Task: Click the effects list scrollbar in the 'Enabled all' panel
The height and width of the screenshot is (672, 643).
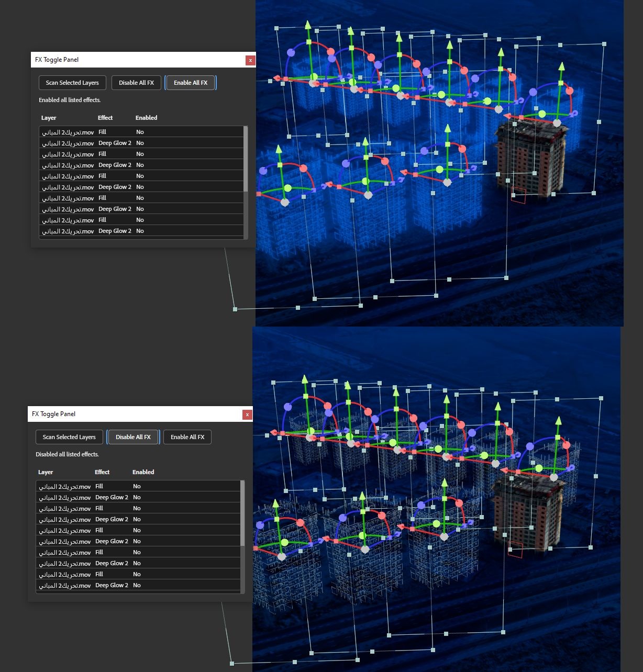Action: (x=246, y=159)
